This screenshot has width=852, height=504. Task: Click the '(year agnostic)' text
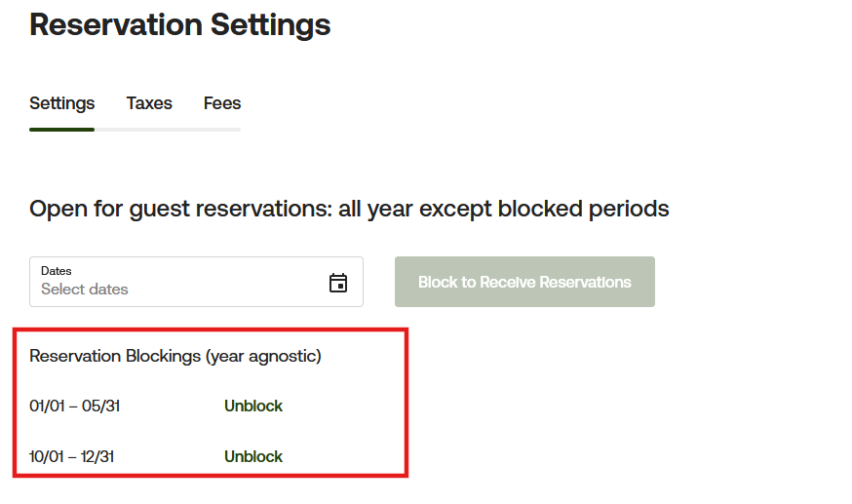263,356
